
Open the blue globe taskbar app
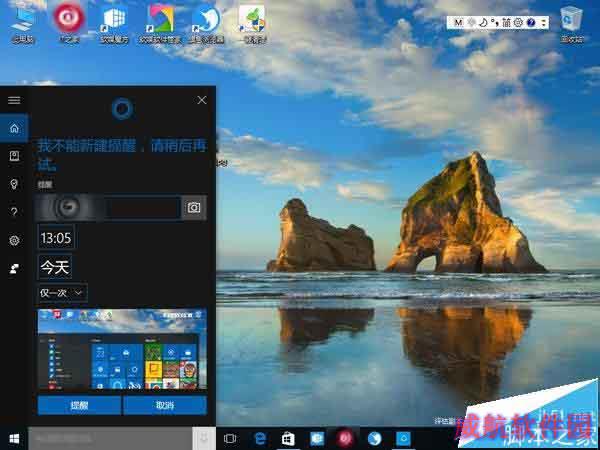(374, 439)
